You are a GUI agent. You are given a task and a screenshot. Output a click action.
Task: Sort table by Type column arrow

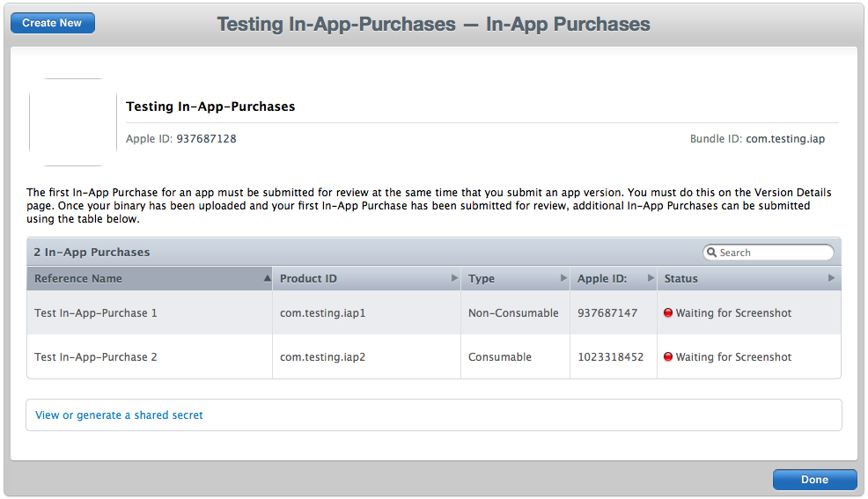pyautogui.click(x=563, y=278)
